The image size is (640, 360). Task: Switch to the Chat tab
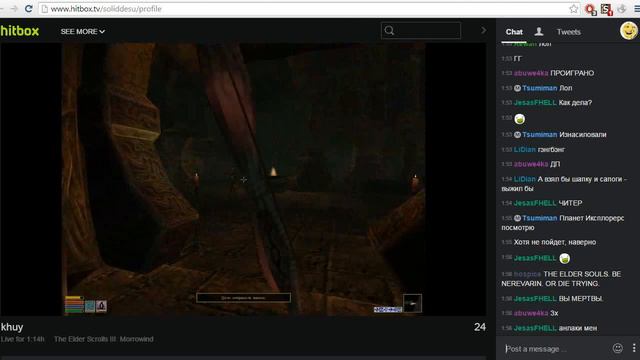coord(514,32)
